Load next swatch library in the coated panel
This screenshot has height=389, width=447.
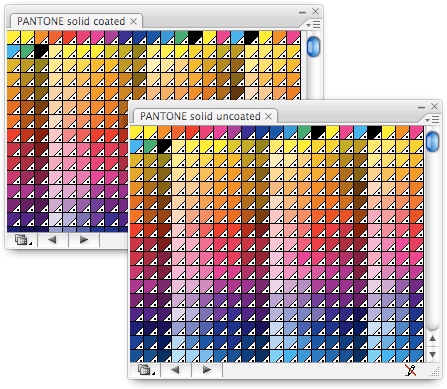tap(84, 240)
